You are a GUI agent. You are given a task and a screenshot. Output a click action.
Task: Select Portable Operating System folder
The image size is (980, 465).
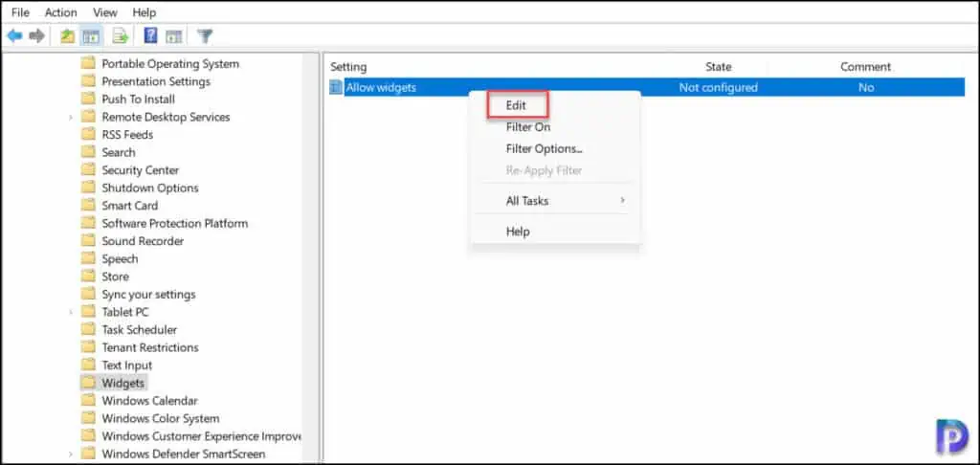pos(170,64)
